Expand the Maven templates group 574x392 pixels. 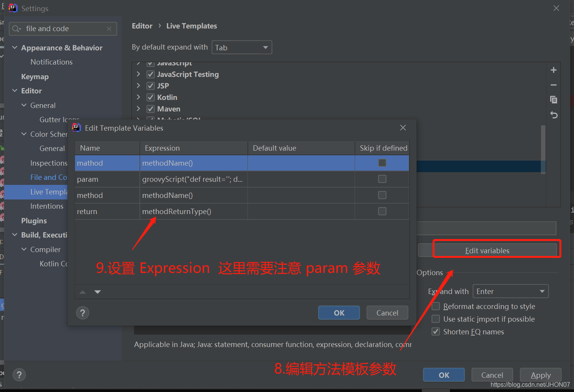[138, 109]
